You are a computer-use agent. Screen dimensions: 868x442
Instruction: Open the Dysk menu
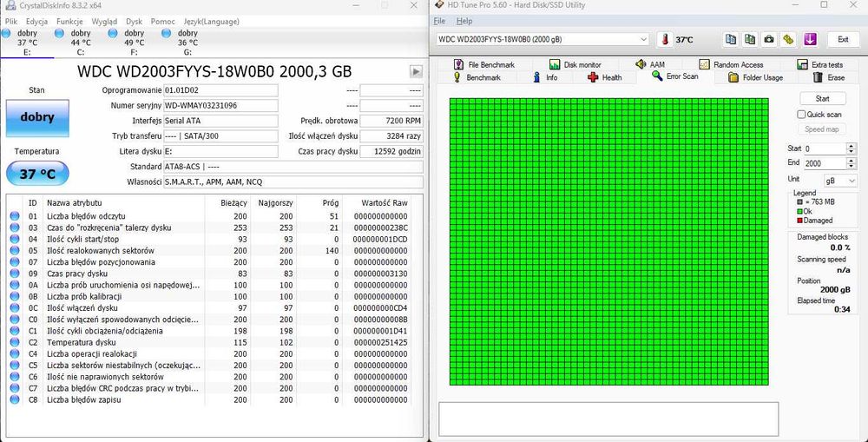[134, 22]
